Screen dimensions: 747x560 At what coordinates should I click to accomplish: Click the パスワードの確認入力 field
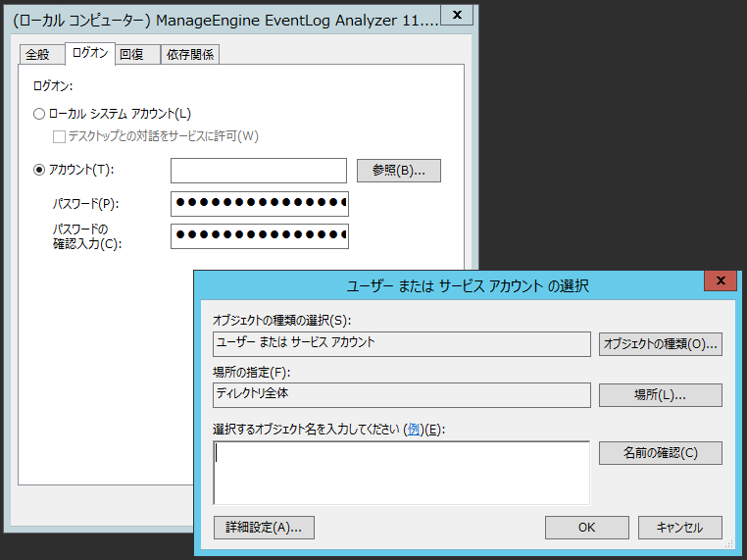pos(260,236)
